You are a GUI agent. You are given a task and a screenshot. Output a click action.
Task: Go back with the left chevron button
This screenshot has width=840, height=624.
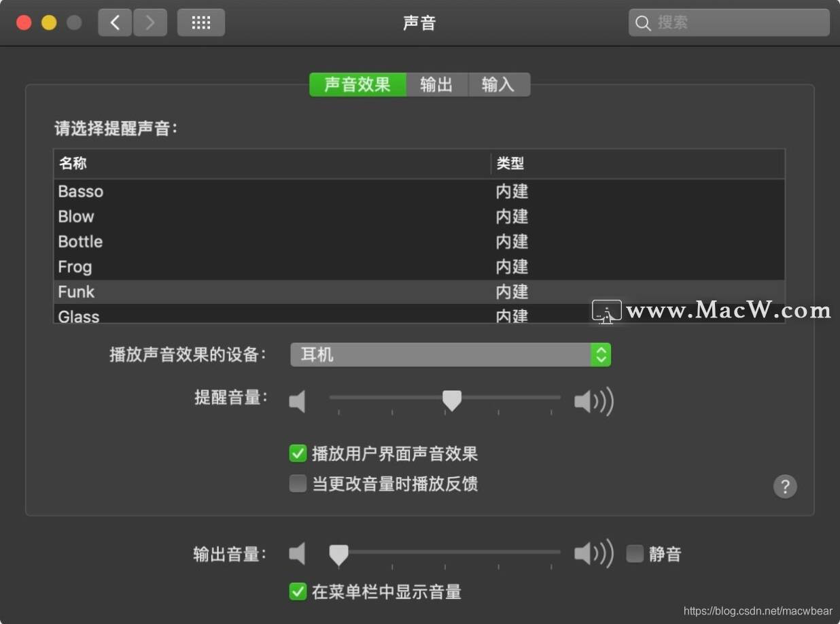click(115, 22)
